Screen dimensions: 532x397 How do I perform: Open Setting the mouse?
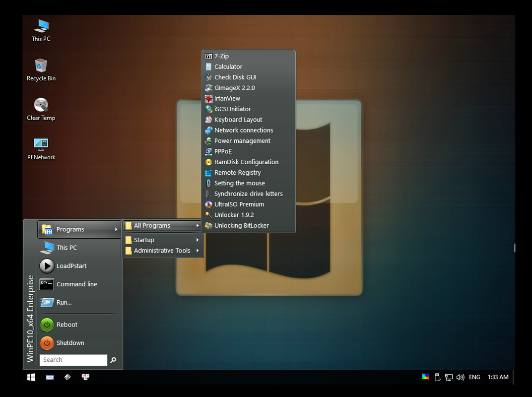(248, 183)
